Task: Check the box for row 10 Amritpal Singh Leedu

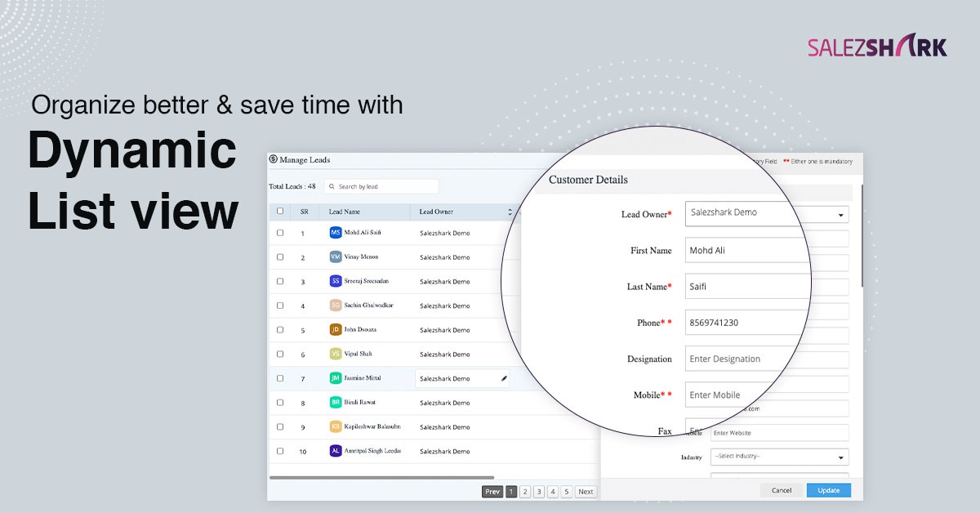Action: pos(280,451)
